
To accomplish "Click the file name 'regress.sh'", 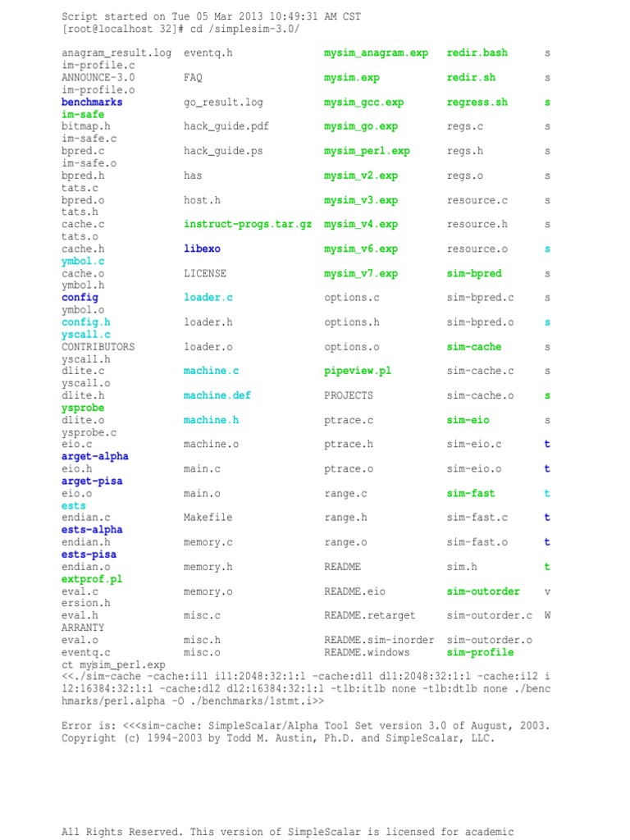I will [x=477, y=103].
